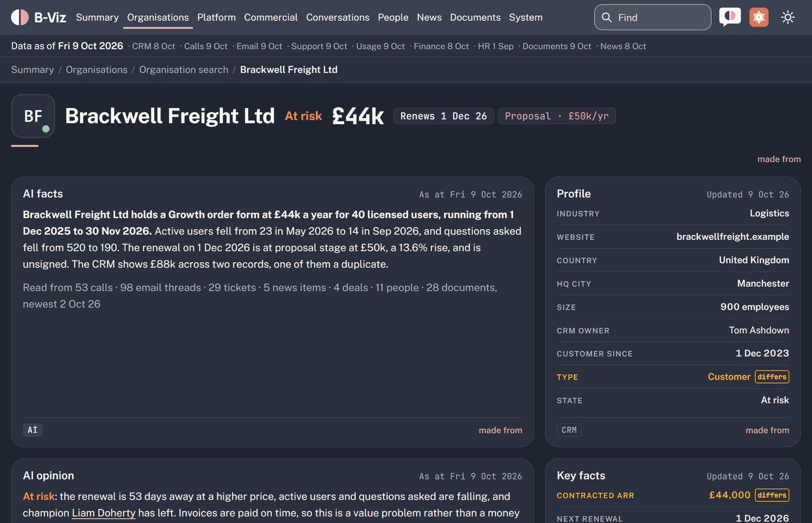The width and height of the screenshot is (812, 523).
Task: Click the differs badge beside £44,000
Action: (772, 495)
